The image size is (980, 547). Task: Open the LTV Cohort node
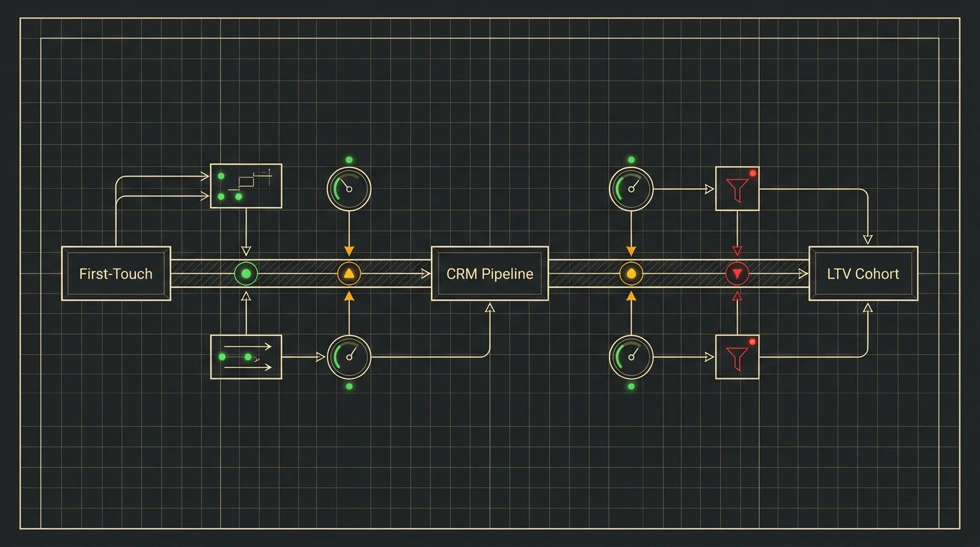coord(863,273)
